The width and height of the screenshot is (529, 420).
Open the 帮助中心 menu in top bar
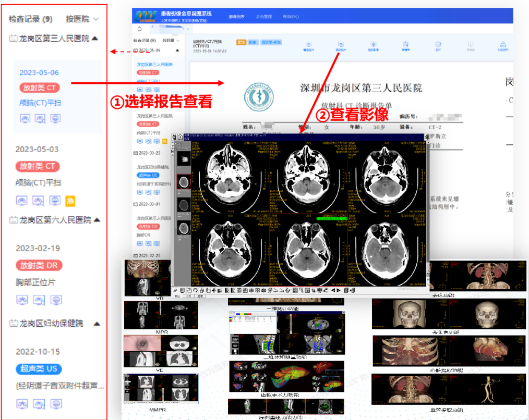[291, 17]
